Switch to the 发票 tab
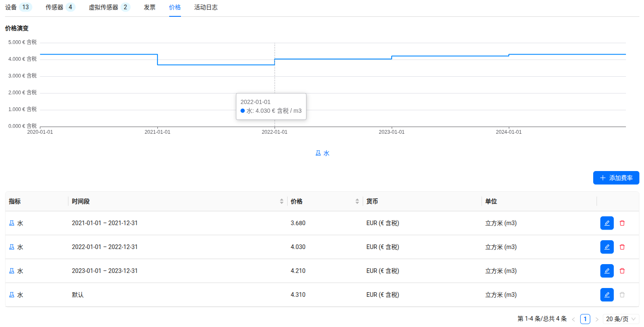The height and width of the screenshot is (327, 644). pos(150,7)
